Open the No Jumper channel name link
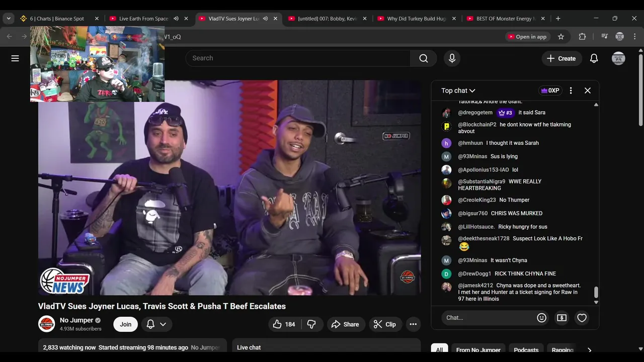The width and height of the screenshot is (644, 362). pos(76,320)
